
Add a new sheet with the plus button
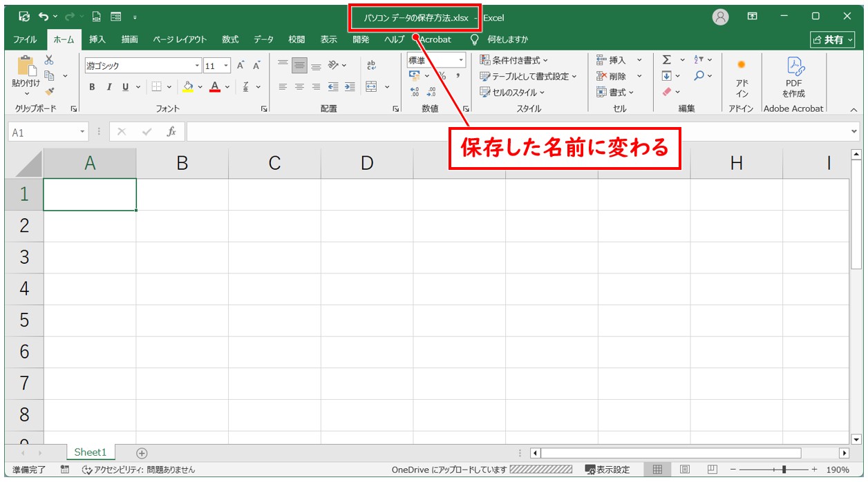point(141,452)
